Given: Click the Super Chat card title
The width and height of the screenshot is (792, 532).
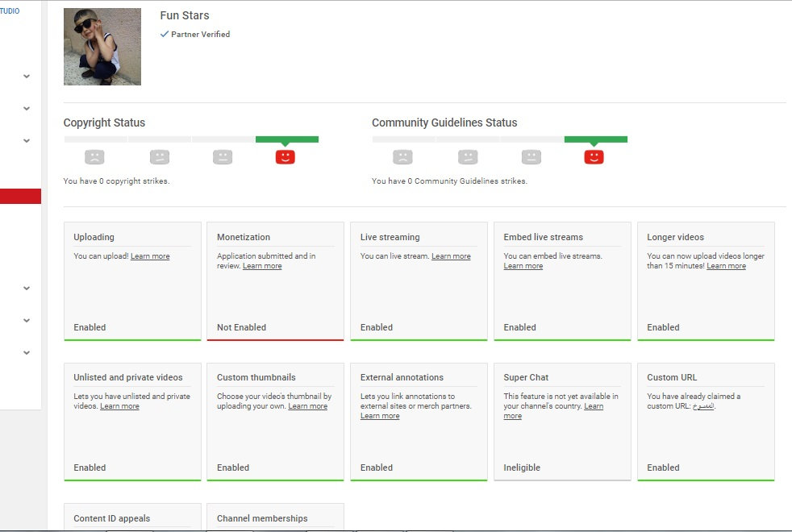Looking at the screenshot, I should click(526, 377).
